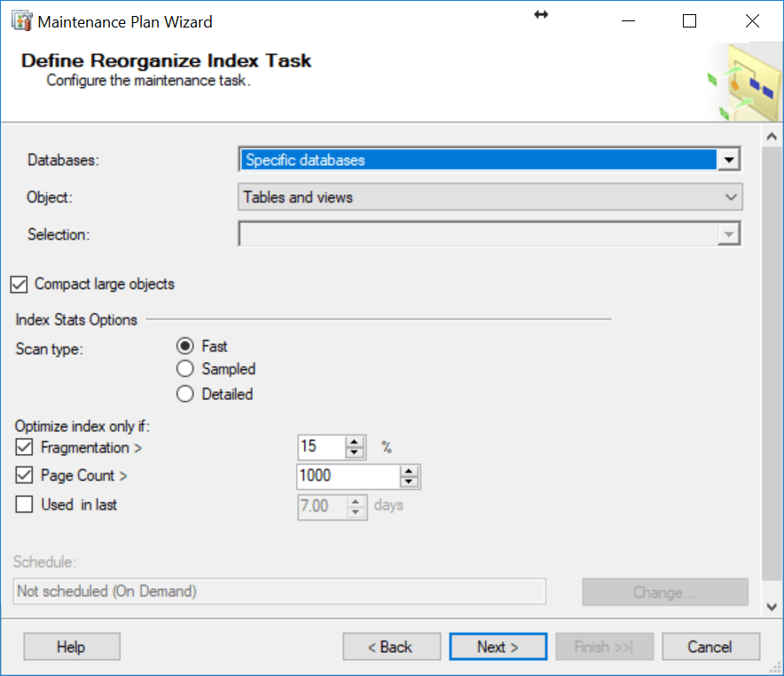The height and width of the screenshot is (676, 784).
Task: Click the Index Stats Options heading
Action: point(76,319)
